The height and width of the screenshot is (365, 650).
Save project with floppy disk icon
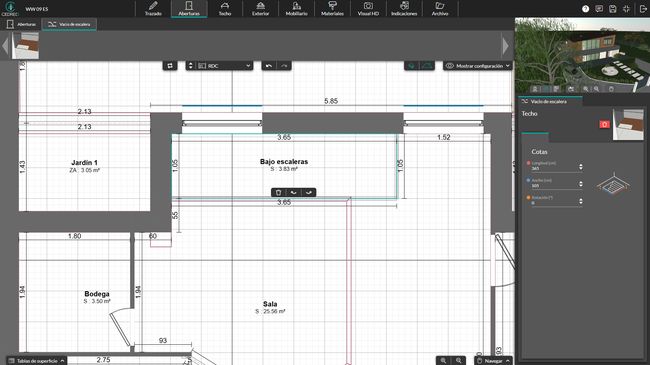(613, 9)
